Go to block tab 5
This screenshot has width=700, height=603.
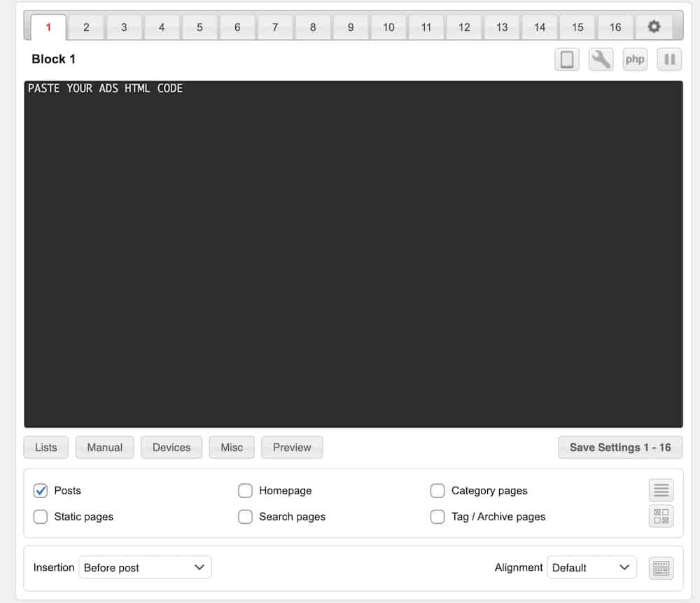[199, 27]
